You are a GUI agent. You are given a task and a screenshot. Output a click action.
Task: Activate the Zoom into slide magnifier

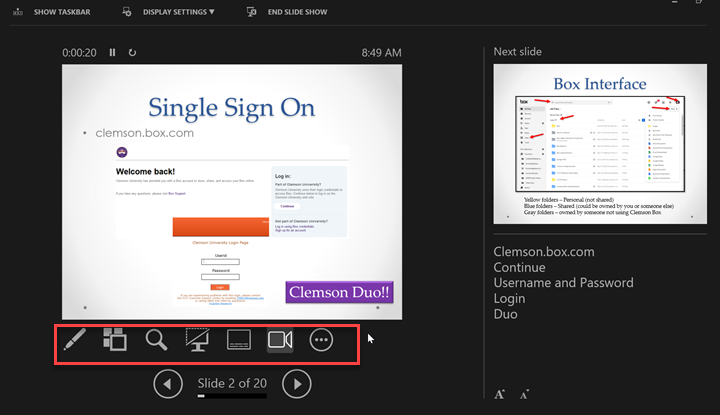(156, 340)
